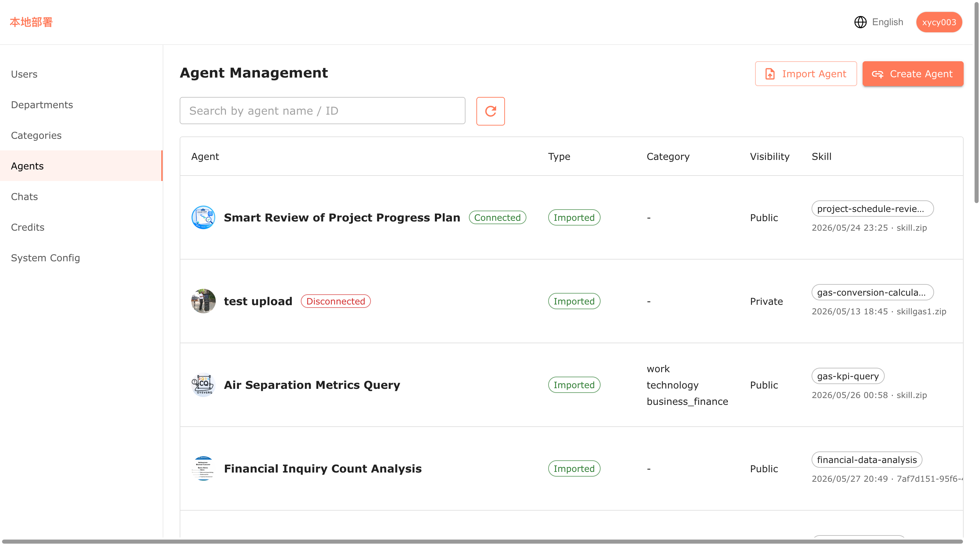Viewport: 980px width, 545px height.
Task: Click the gas-conversion-calcula... skill chip
Action: point(872,293)
